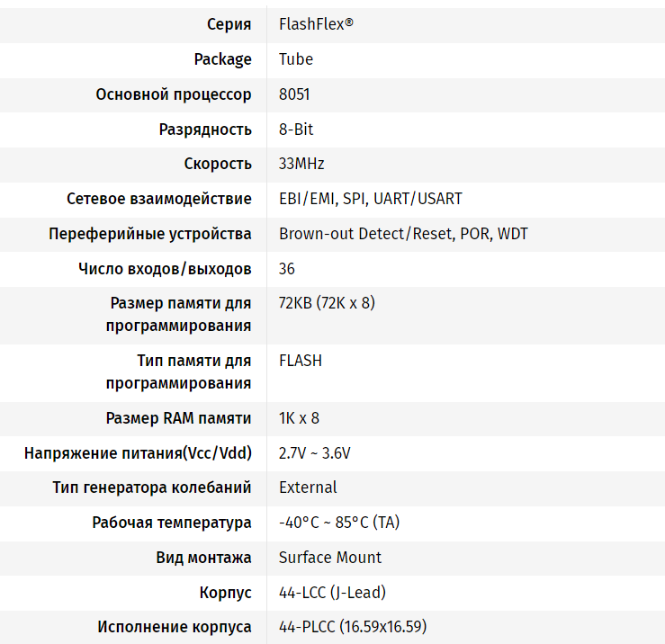The height and width of the screenshot is (644, 665).
Task: Click the External oscillator value
Action: point(308,487)
